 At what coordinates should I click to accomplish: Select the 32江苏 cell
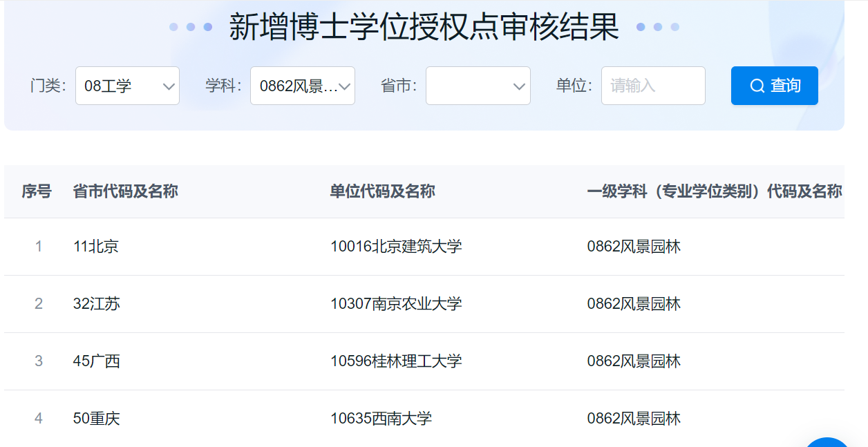click(97, 303)
